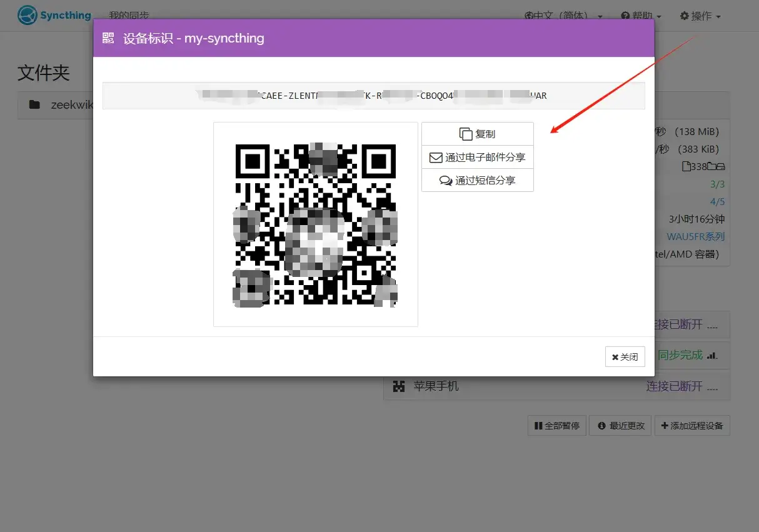The width and height of the screenshot is (759, 532).
Task: Click the globe icon beside language
Action: (528, 16)
